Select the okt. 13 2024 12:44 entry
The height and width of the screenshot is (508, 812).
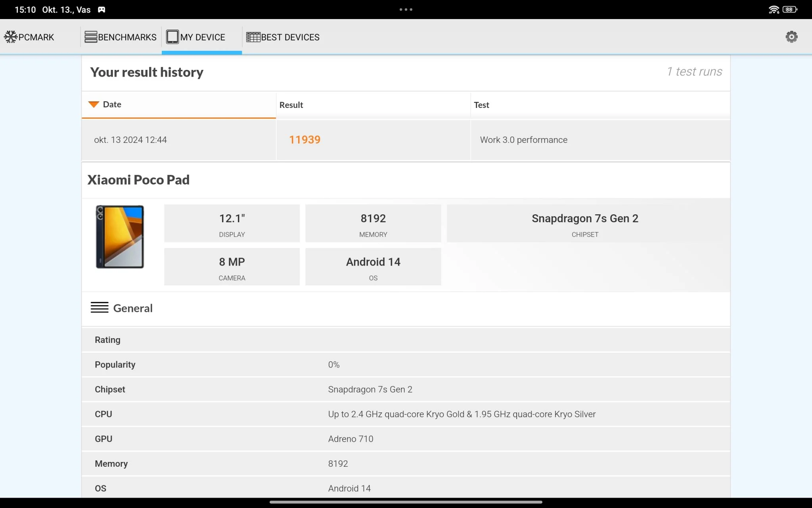pos(130,140)
